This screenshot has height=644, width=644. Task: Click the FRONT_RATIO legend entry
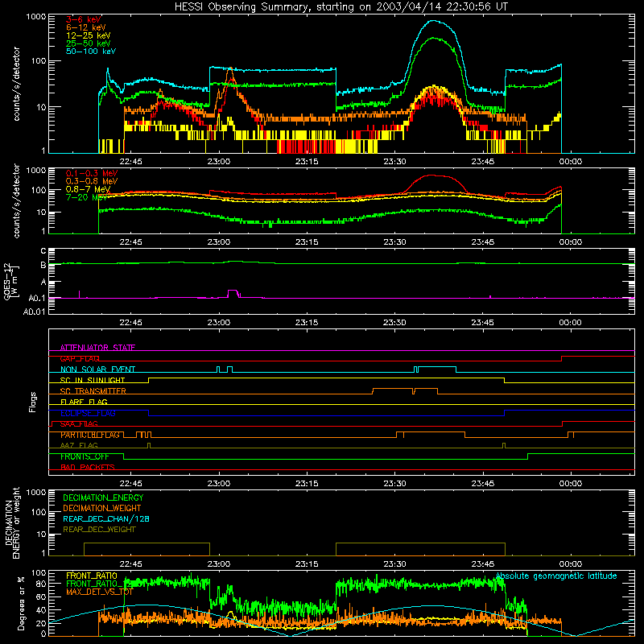click(x=92, y=576)
